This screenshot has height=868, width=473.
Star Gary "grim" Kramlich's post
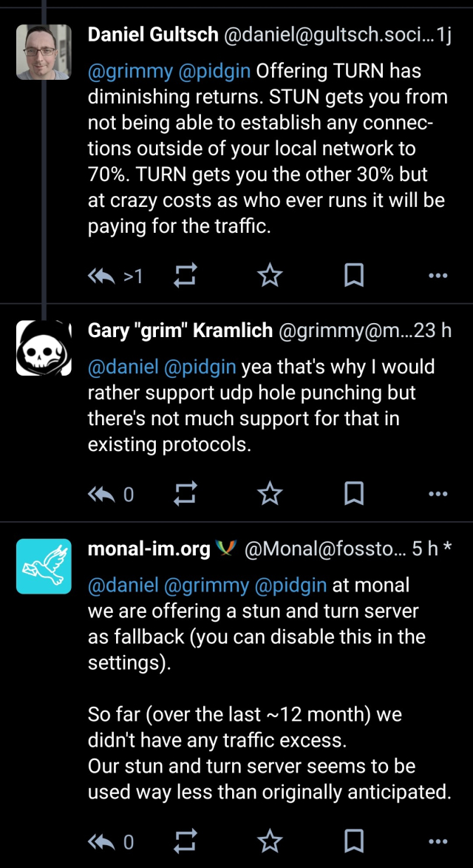(270, 494)
